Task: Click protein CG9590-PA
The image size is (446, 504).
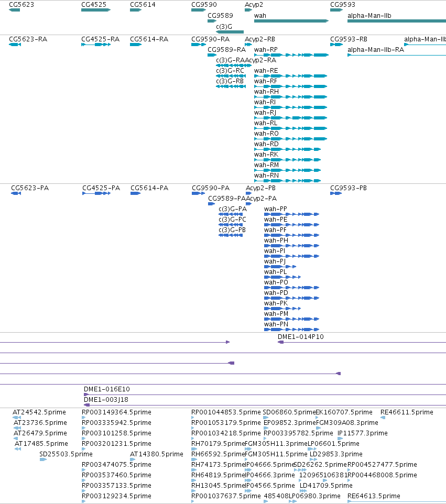Action: [211, 188]
